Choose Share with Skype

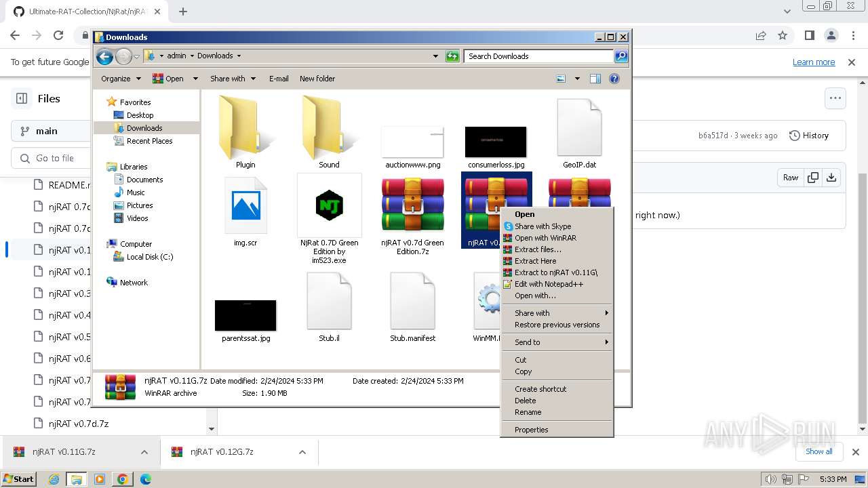[x=557, y=226]
